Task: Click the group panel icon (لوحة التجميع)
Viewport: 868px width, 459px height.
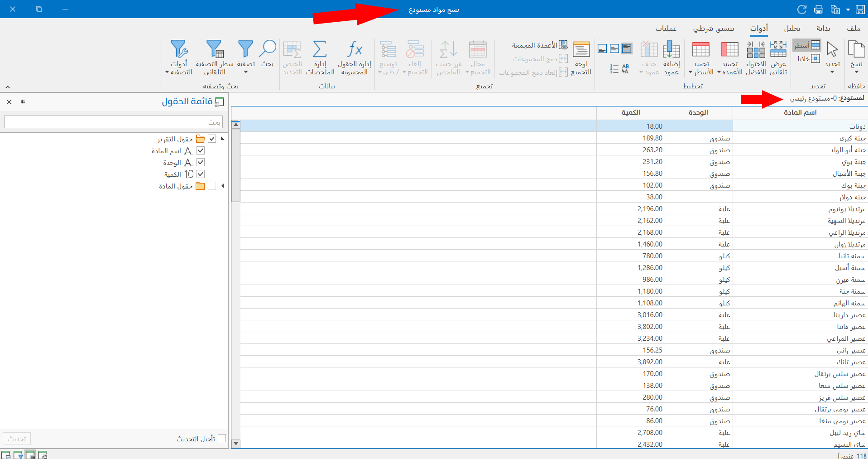Action: pyautogui.click(x=581, y=57)
